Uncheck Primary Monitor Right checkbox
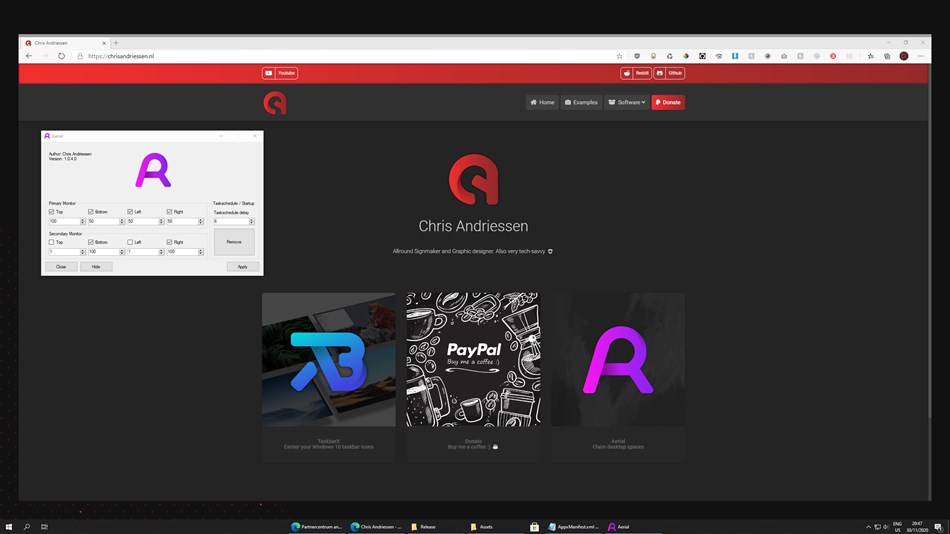Screen dimensions: 950x534 [169, 212]
